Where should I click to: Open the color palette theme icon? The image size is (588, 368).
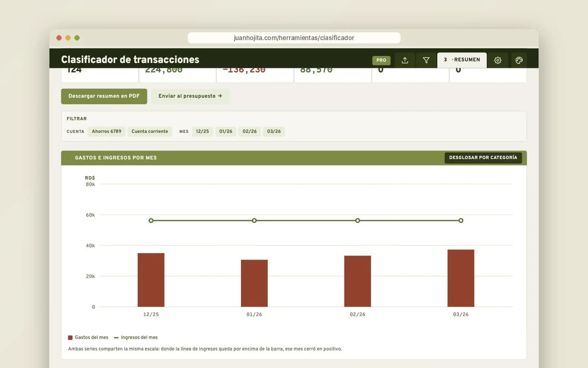(x=519, y=60)
